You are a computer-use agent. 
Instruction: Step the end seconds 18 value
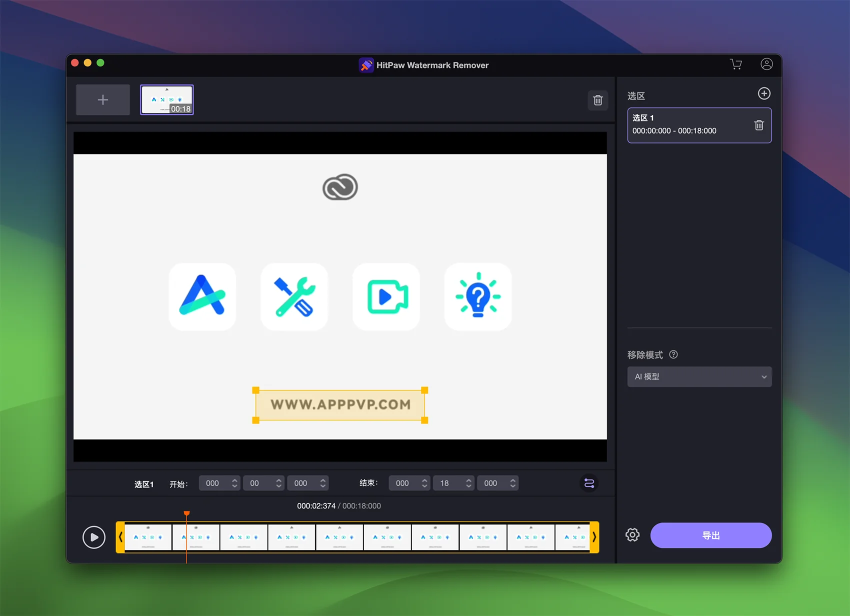(x=468, y=483)
